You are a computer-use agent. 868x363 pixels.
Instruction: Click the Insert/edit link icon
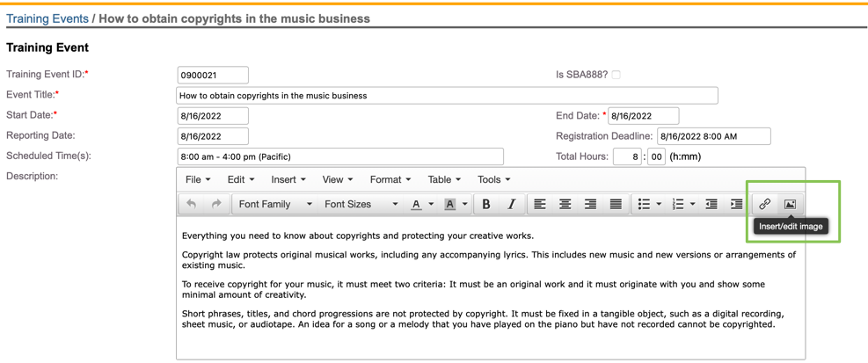[x=765, y=204]
